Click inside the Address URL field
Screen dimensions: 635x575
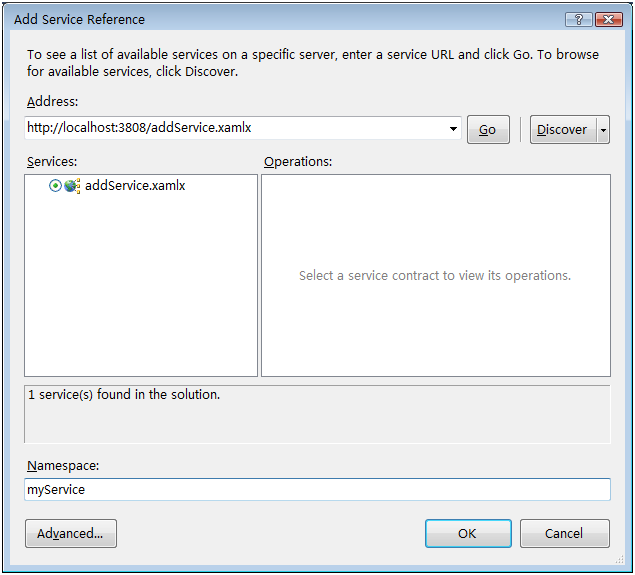pos(236,128)
